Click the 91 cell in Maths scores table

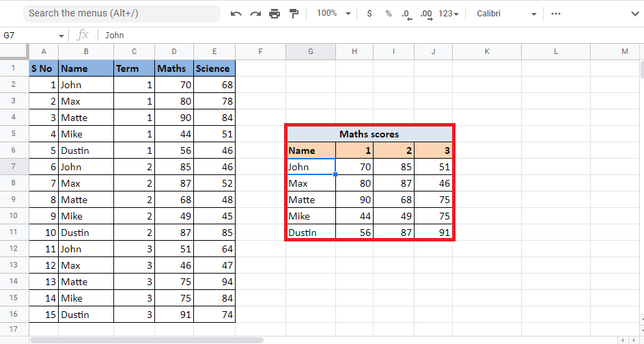[x=433, y=233]
